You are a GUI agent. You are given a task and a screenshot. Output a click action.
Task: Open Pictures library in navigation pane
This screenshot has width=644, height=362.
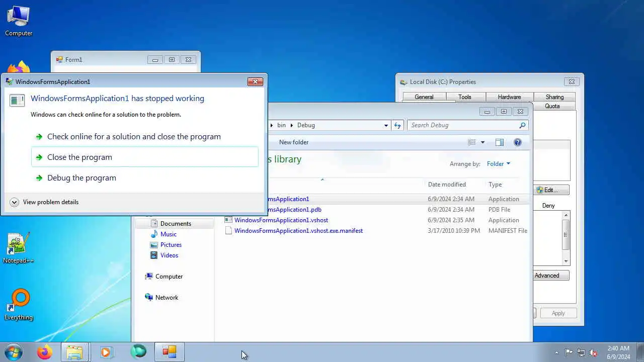[x=171, y=245]
